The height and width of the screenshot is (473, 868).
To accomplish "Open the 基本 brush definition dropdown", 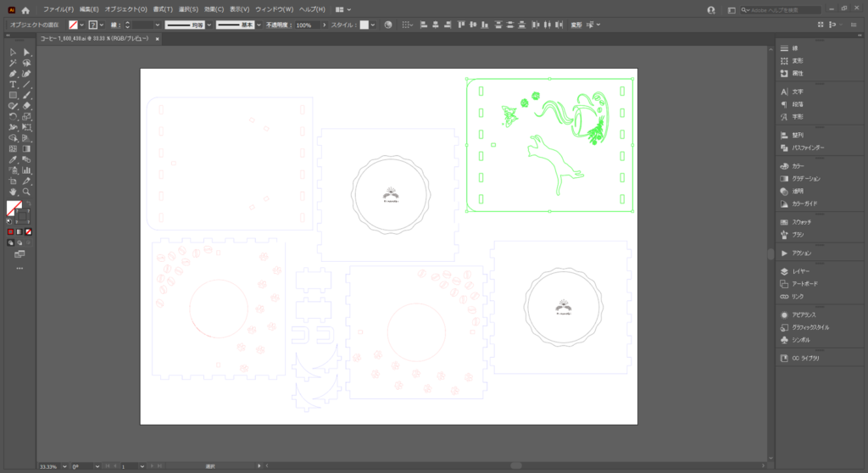I will click(x=258, y=25).
